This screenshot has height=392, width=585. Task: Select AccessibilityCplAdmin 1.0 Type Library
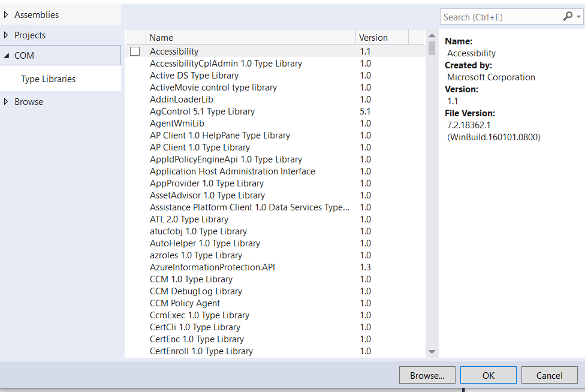(275, 64)
